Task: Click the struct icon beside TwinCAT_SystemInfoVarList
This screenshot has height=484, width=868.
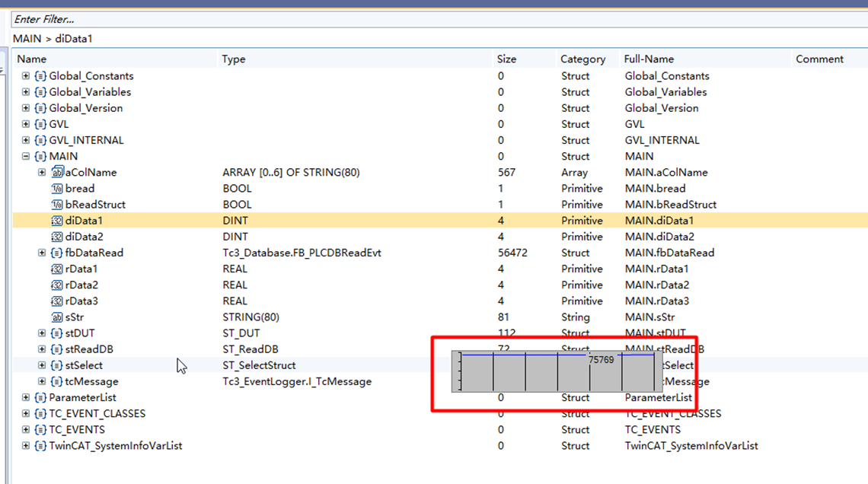Action: 40,445
